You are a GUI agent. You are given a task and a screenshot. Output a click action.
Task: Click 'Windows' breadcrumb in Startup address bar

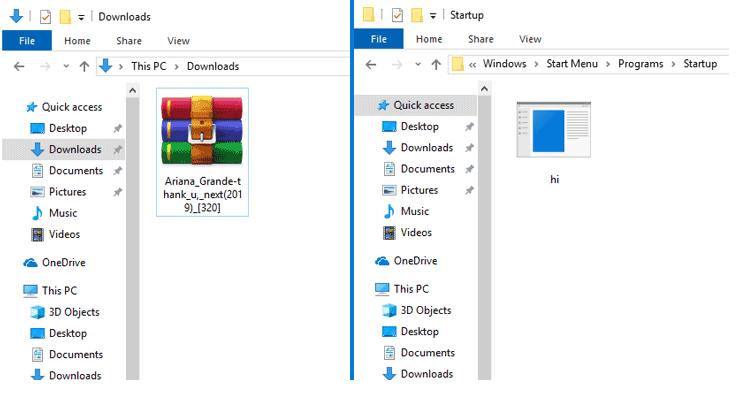[x=504, y=64]
